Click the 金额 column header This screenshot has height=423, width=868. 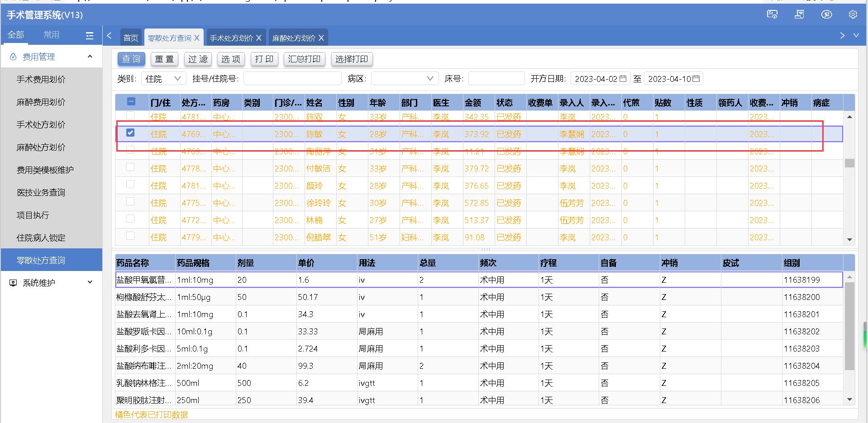coord(479,103)
